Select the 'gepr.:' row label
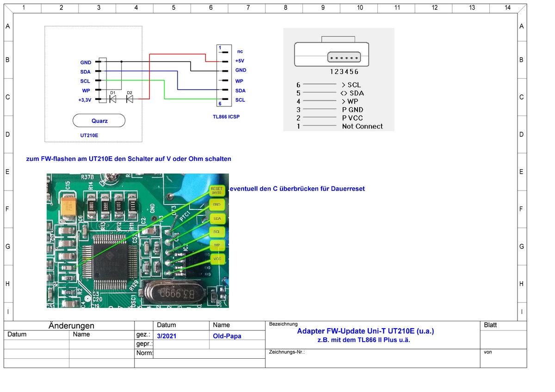Image resolution: width=555 pixels, height=392 pixels. pos(144,344)
